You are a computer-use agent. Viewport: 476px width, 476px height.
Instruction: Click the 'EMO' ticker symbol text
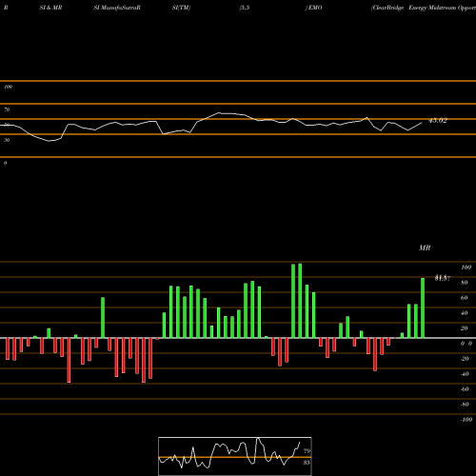click(315, 8)
